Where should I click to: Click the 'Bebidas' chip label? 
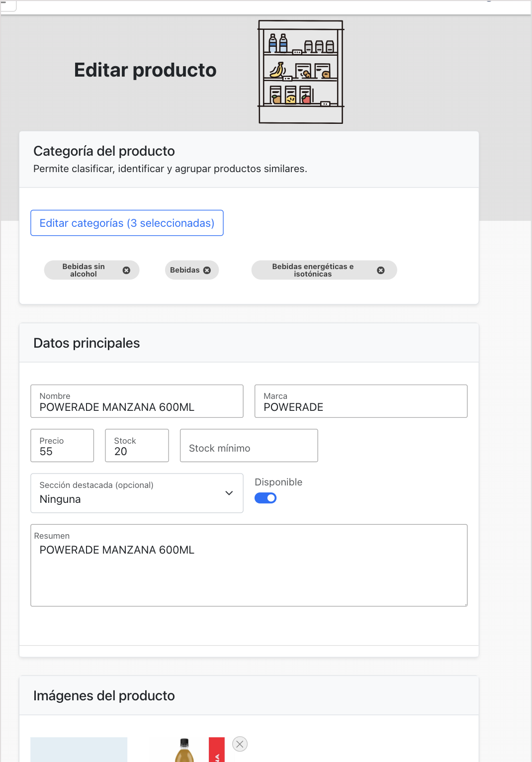184,270
